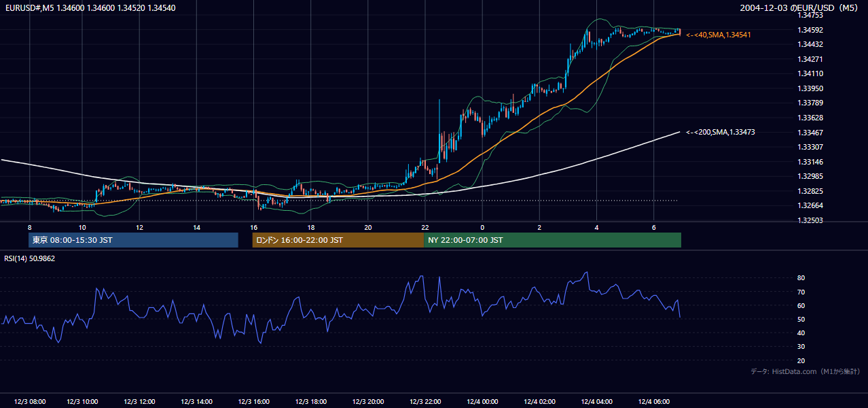
Task: Click the RSI(14) 50.9862 indicator label
Action: click(x=30, y=258)
